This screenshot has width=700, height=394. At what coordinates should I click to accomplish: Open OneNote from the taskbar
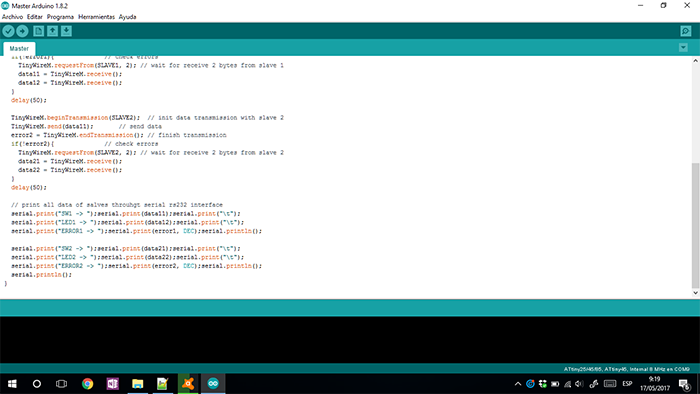coord(112,384)
